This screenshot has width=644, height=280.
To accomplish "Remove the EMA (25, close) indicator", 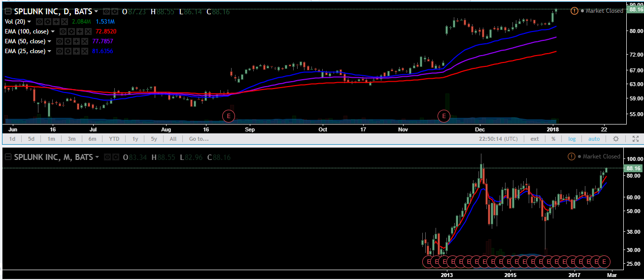I will tap(84, 51).
